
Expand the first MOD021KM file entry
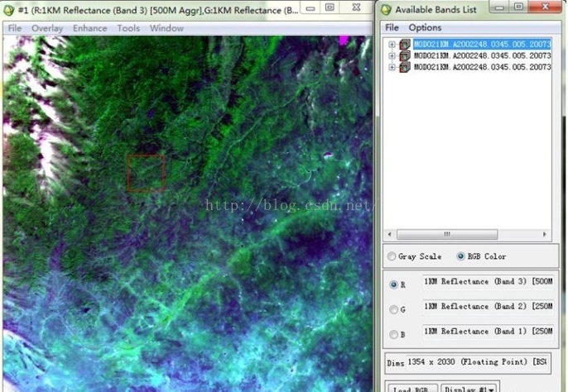[392, 45]
